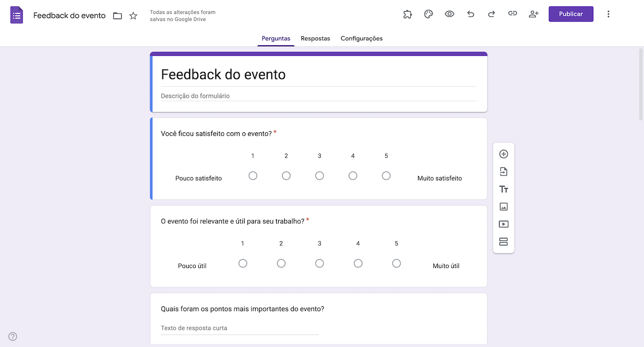Open the add-ons puzzle icon

pyautogui.click(x=408, y=14)
